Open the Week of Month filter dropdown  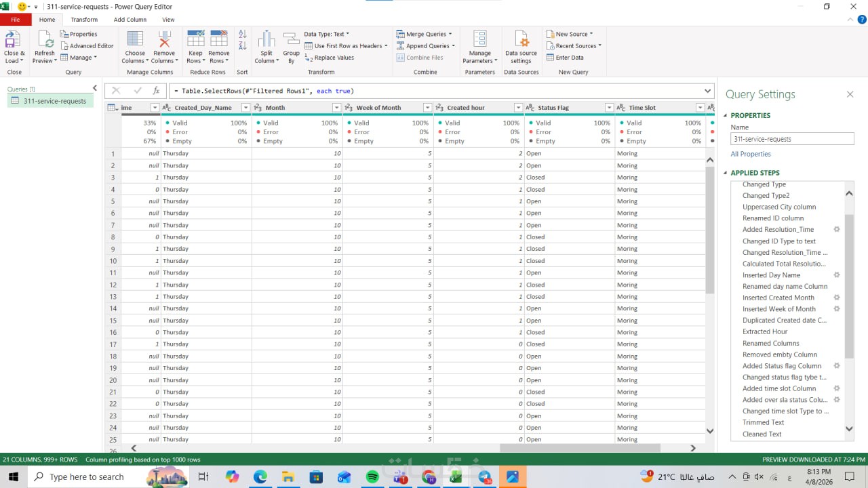[x=427, y=108]
